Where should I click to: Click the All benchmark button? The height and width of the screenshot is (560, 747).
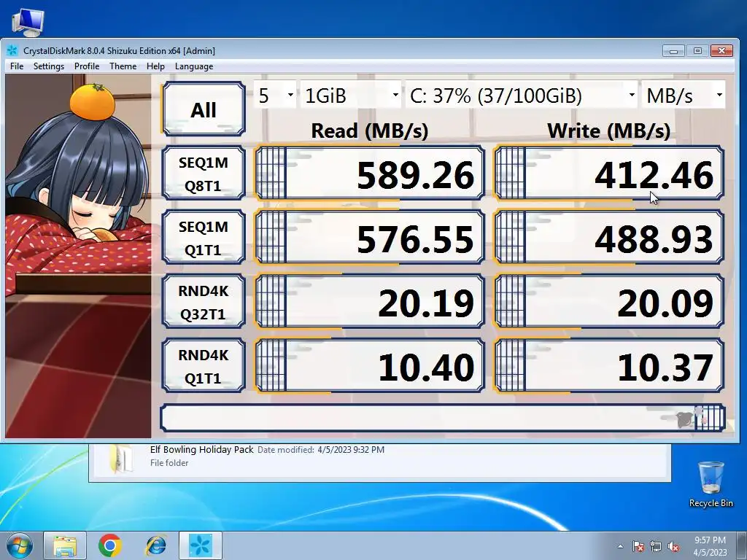point(204,109)
